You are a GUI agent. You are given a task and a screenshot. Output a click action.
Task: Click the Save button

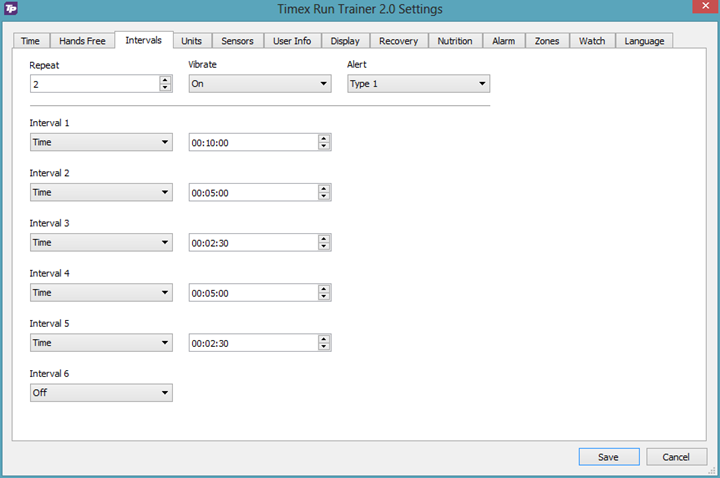click(x=609, y=457)
